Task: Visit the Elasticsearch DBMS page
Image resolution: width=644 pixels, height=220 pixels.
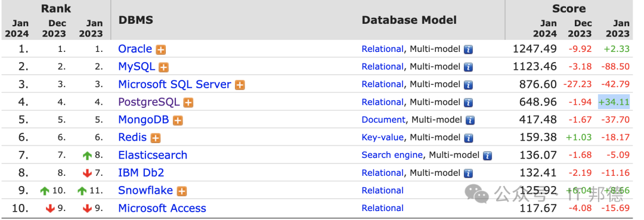Action: coord(153,155)
